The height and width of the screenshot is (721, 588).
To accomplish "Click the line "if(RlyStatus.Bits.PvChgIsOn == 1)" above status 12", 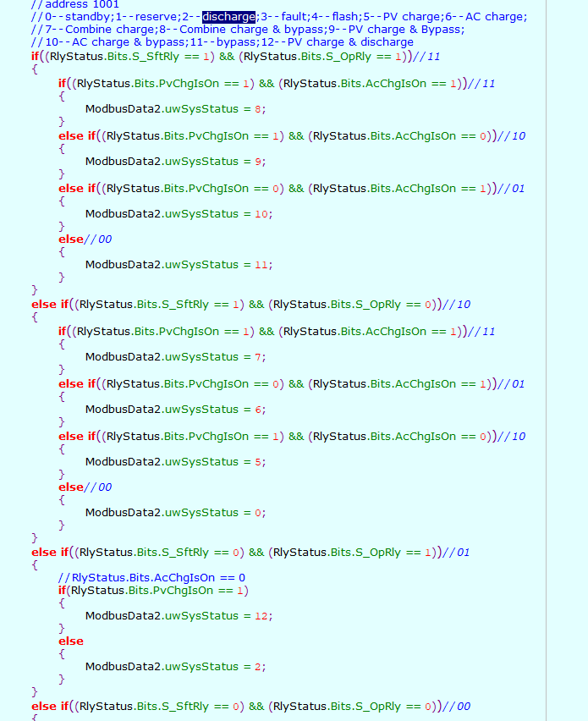I will pos(153,591).
